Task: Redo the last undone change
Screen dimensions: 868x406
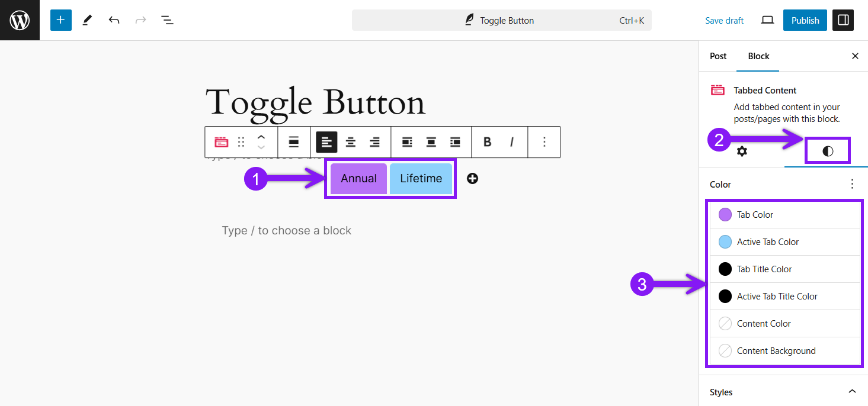Action: click(x=140, y=20)
